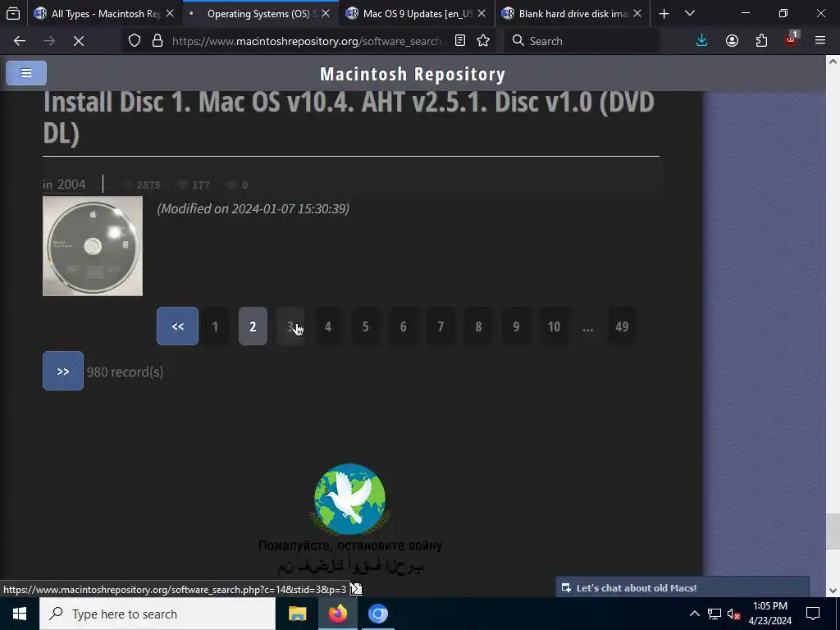This screenshot has height=630, width=840.
Task: Click the muted volume tray icon
Action: pos(734,614)
